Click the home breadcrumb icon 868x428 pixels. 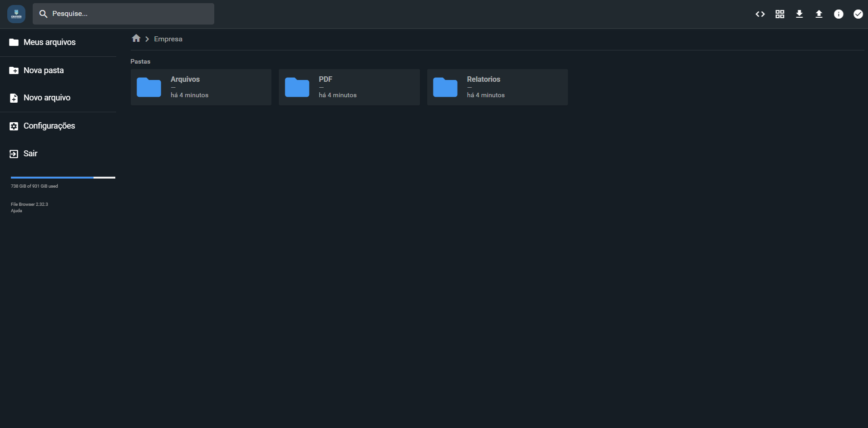pos(136,39)
